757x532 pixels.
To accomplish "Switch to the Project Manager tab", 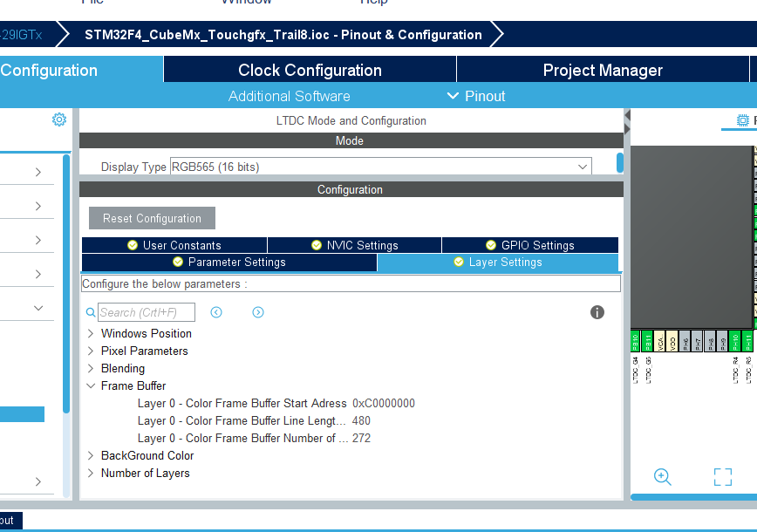I will (x=603, y=70).
